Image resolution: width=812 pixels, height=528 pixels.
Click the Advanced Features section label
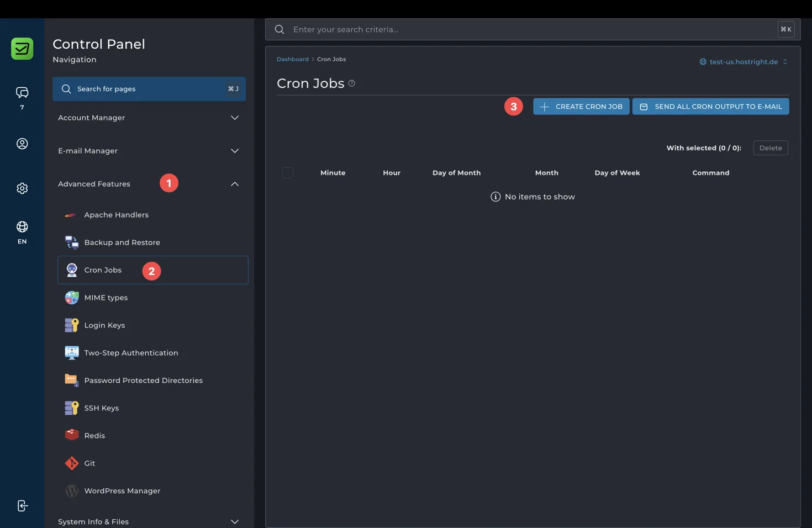pos(94,184)
